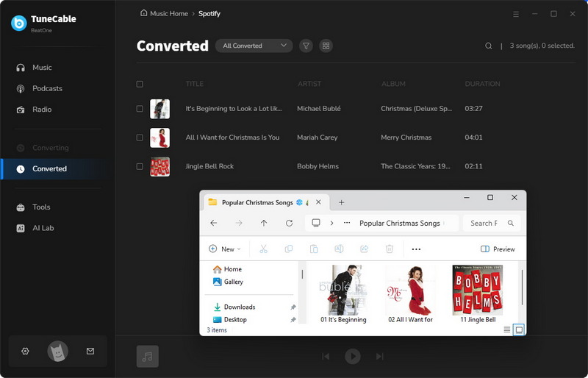This screenshot has height=378, width=588.
Task: Click the Delete trash icon in Explorer
Action: [x=390, y=249]
